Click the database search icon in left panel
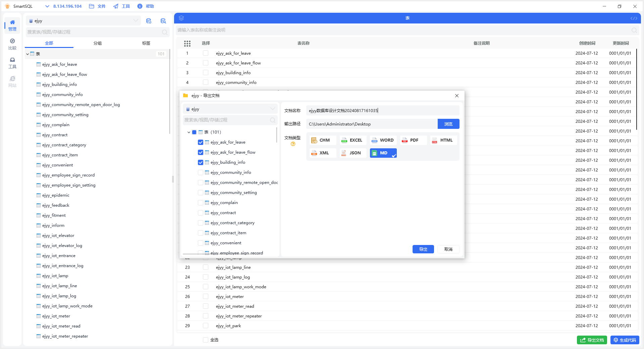644x349 pixels. point(163,21)
